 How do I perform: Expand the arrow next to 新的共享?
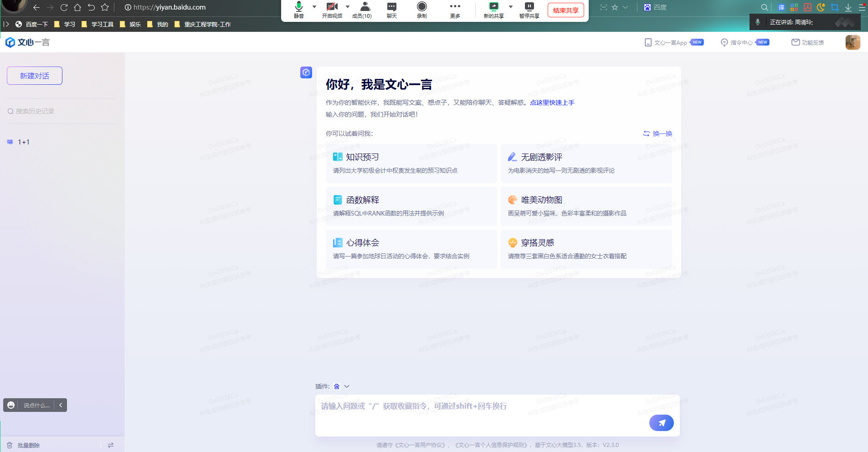click(511, 7)
